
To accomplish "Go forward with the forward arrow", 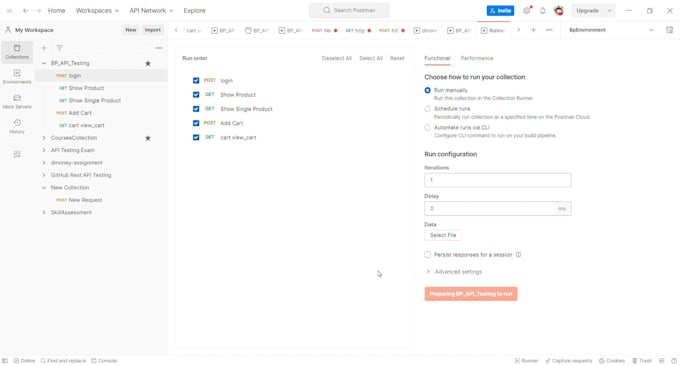I will [38, 10].
